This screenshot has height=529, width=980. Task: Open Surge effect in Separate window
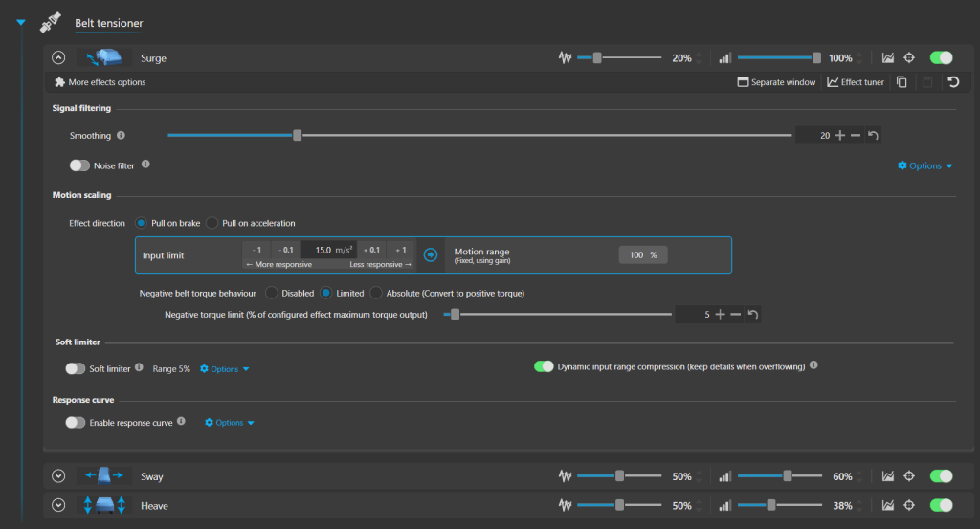[x=776, y=82]
